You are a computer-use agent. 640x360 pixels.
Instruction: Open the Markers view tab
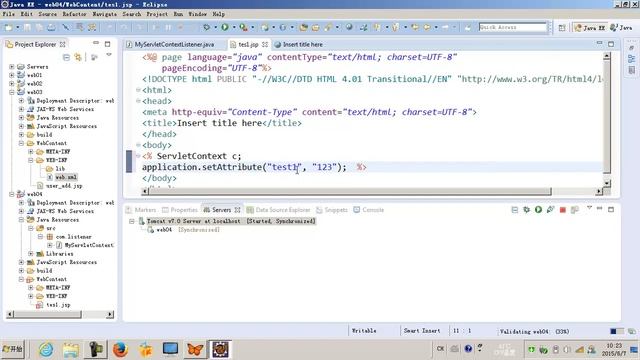[141, 210]
